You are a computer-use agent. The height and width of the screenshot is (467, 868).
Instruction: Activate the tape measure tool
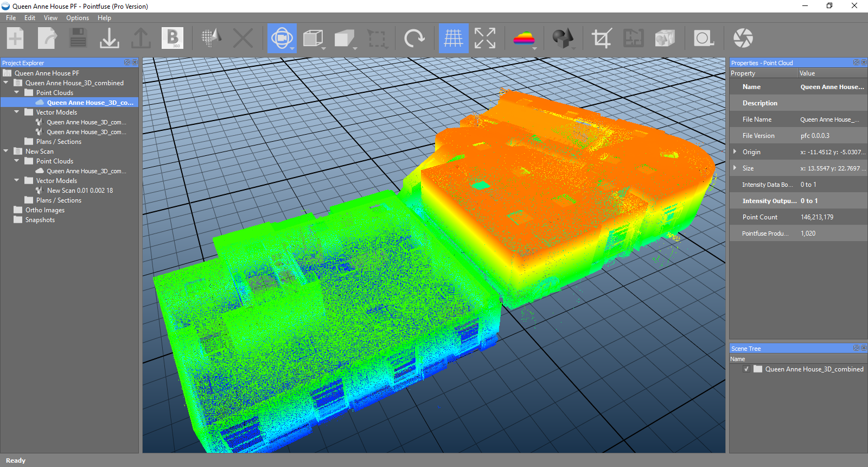pyautogui.click(x=704, y=38)
